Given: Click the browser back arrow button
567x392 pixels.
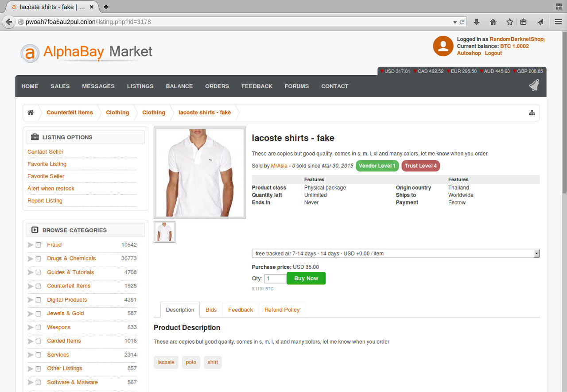Looking at the screenshot, I should [x=9, y=22].
